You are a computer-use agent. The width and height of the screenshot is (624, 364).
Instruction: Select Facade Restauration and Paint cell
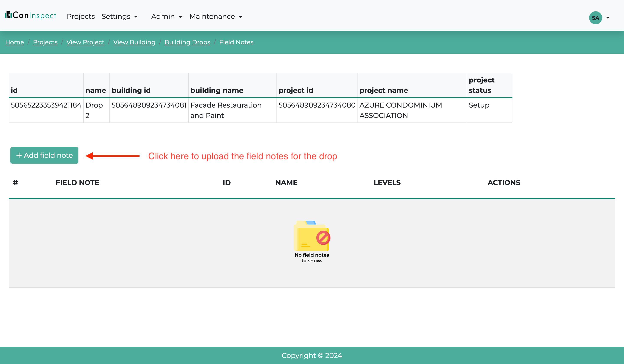tap(232, 110)
